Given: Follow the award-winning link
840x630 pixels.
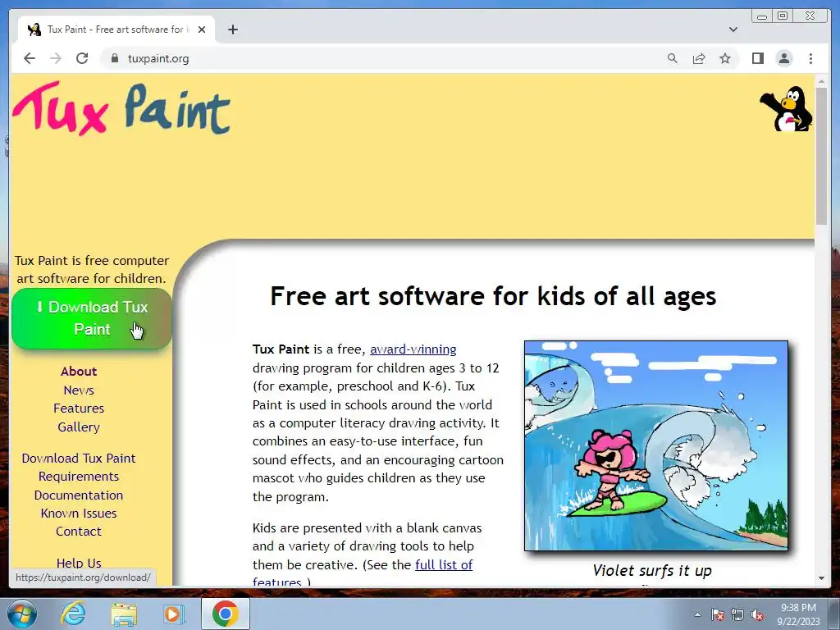Looking at the screenshot, I should click(x=413, y=349).
